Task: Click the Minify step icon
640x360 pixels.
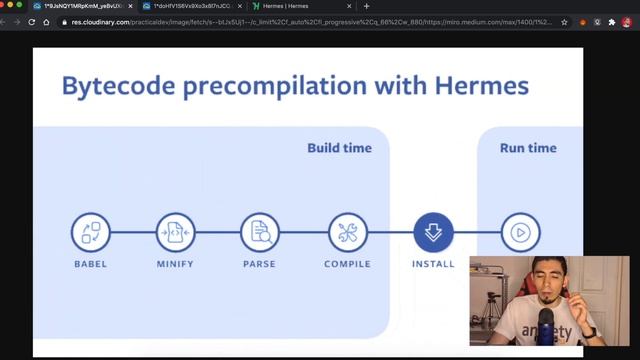Action: (x=176, y=232)
